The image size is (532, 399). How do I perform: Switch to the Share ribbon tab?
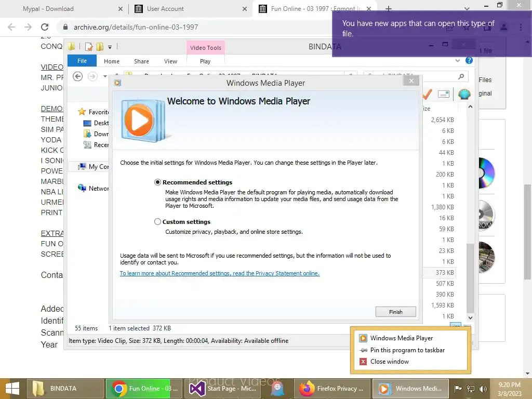[x=141, y=61]
